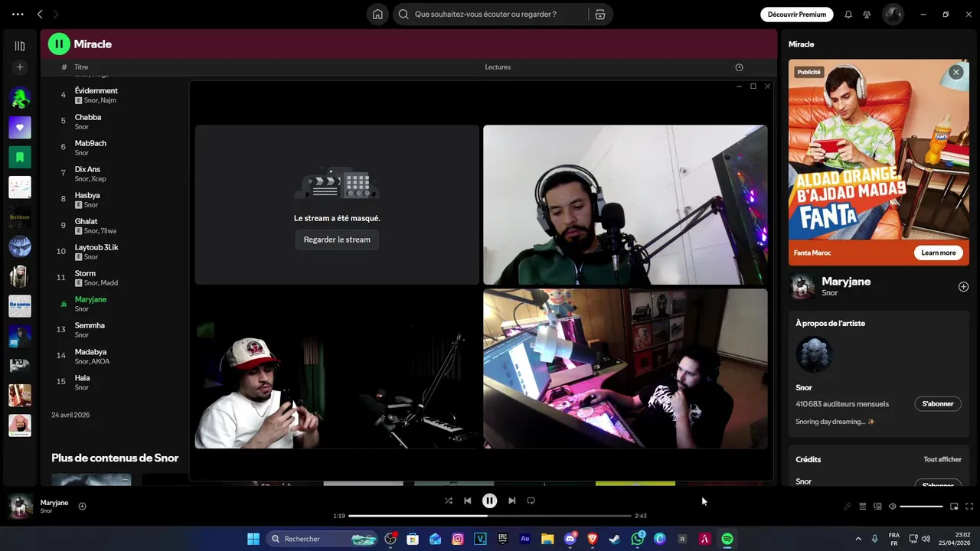Seek within the song progress bar
980x551 pixels.
(490, 516)
